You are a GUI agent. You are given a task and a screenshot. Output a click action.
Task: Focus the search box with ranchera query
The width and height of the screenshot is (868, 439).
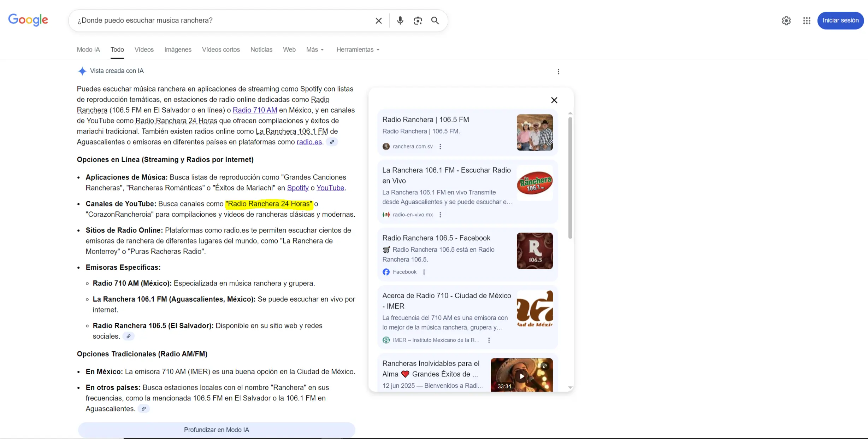(223, 21)
